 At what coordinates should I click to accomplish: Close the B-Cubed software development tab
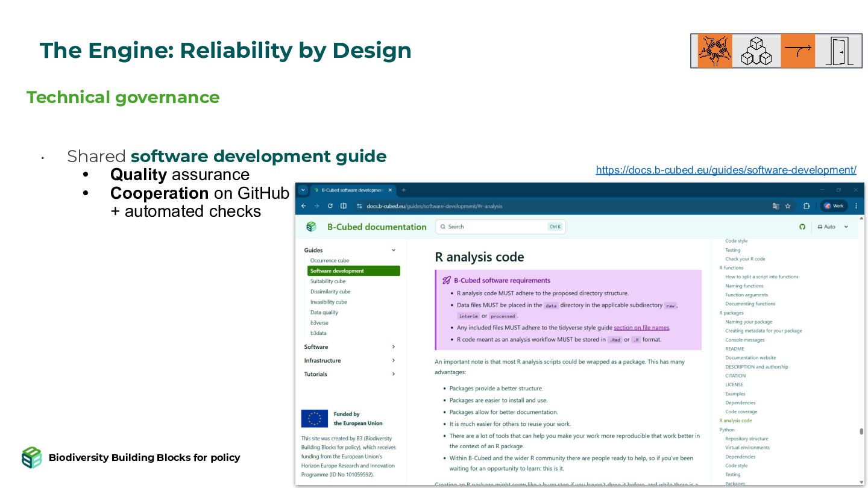(390, 190)
